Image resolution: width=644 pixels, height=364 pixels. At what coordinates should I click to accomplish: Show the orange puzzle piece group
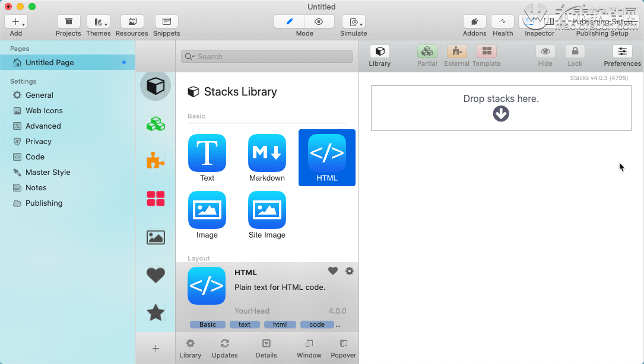[156, 161]
